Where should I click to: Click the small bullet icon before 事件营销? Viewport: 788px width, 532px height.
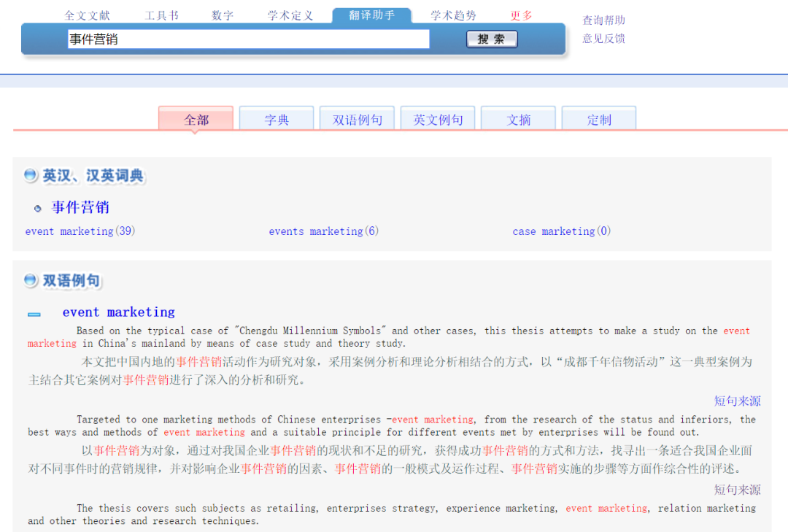click(38, 208)
